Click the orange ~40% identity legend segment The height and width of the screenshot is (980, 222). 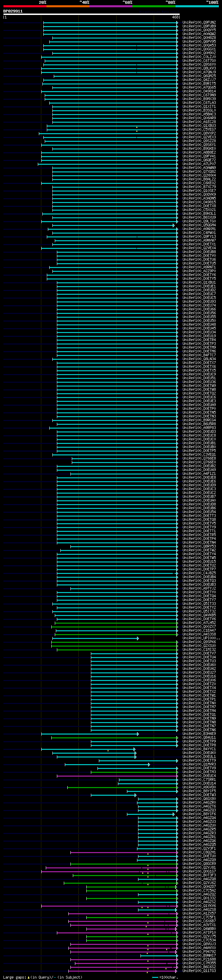[x=68, y=6]
